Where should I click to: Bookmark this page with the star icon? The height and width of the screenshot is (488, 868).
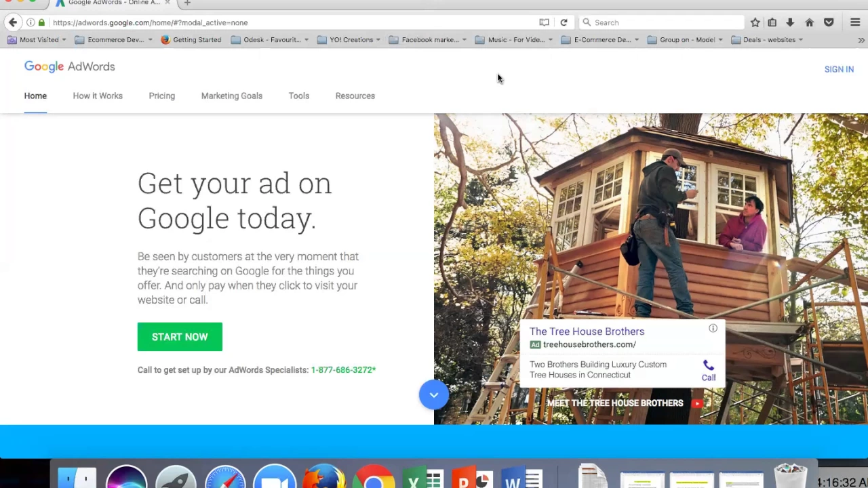755,22
